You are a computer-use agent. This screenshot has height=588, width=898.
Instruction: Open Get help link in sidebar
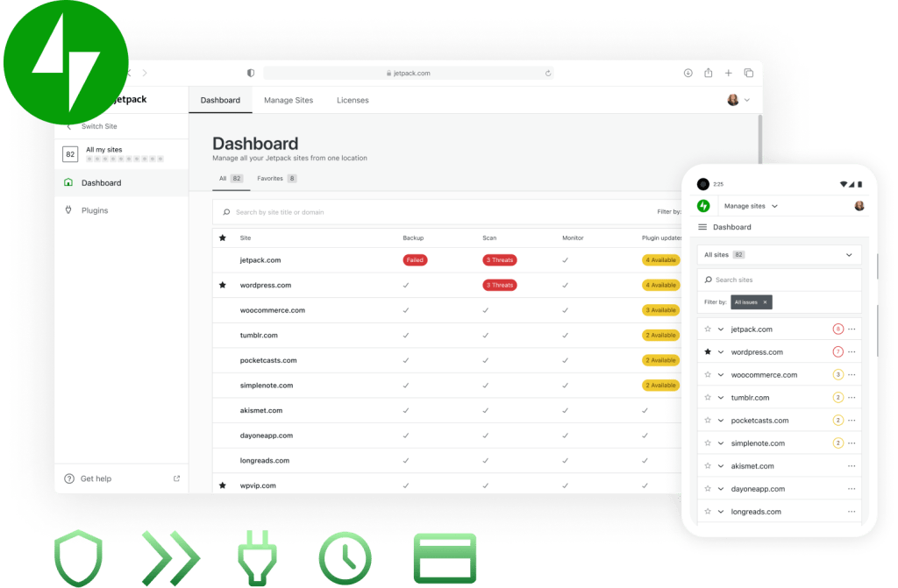(96, 478)
